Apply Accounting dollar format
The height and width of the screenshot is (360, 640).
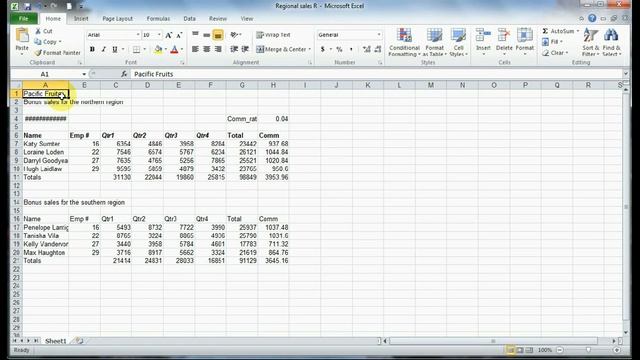(x=322, y=49)
